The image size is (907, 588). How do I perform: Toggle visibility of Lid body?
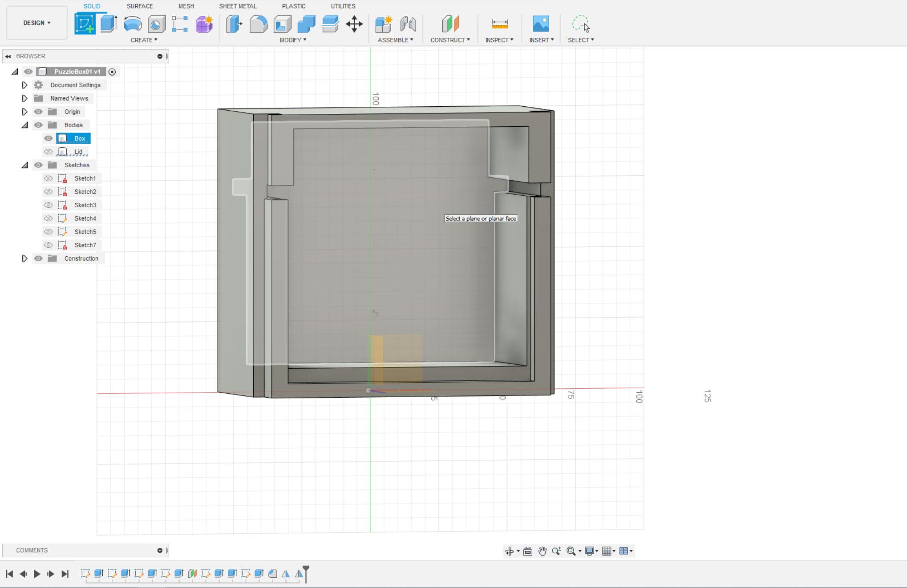pyautogui.click(x=49, y=151)
